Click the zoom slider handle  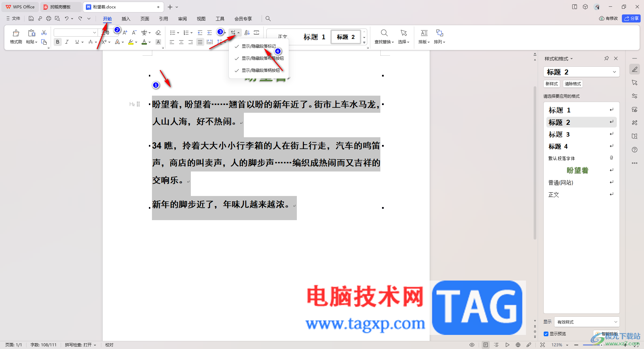(x=601, y=345)
